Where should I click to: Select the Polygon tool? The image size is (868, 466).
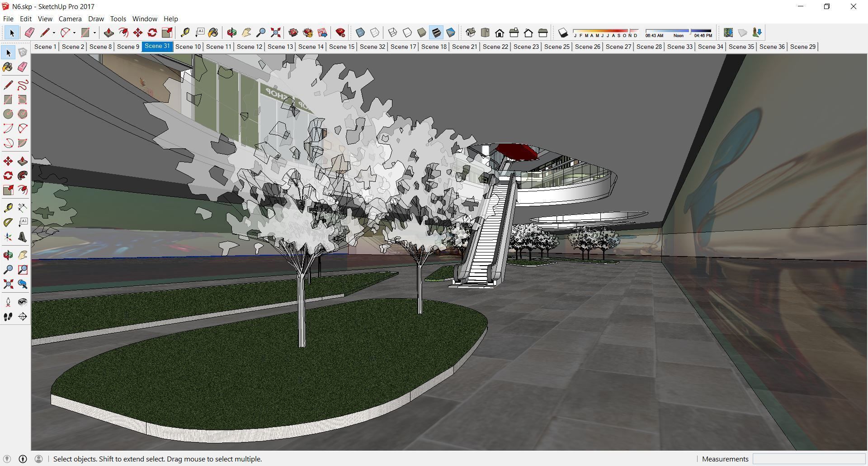tap(23, 114)
